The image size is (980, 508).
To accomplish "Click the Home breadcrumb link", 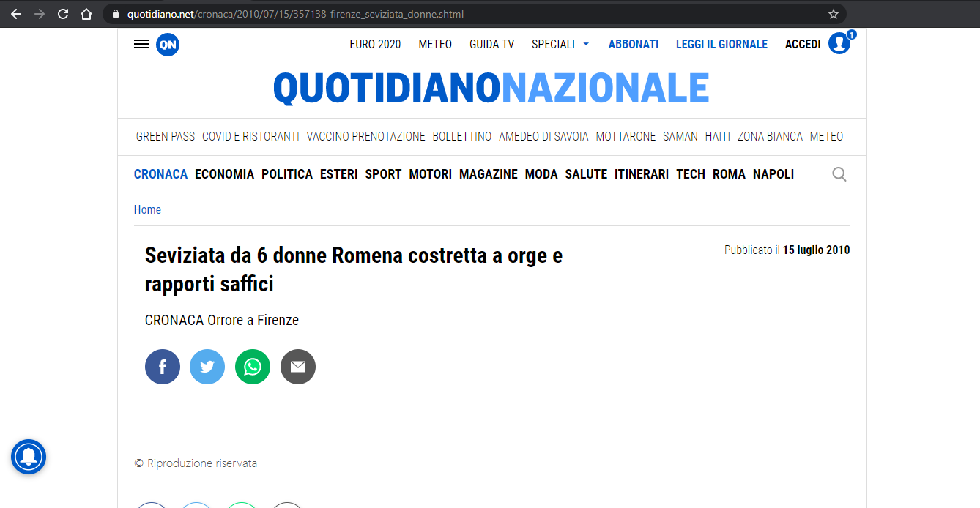I will (x=147, y=210).
